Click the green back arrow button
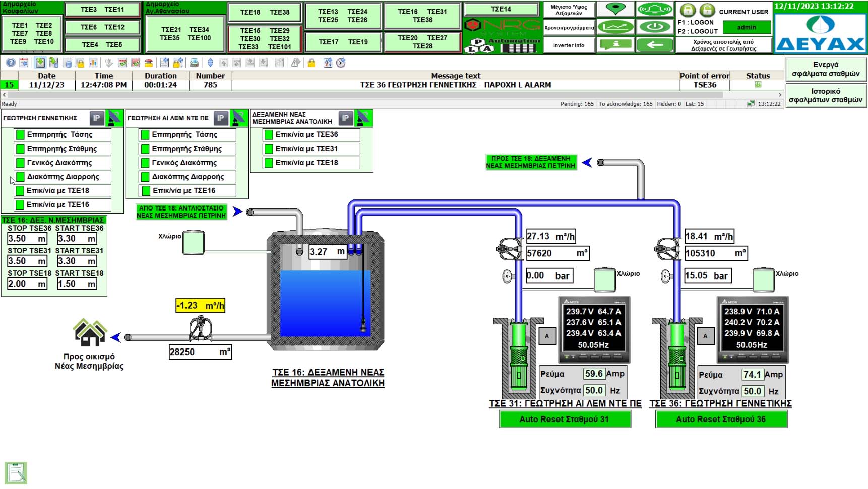 pyautogui.click(x=655, y=45)
